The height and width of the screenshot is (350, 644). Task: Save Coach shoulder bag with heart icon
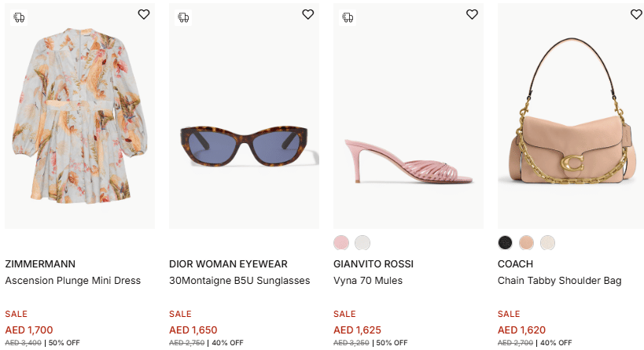point(636,14)
